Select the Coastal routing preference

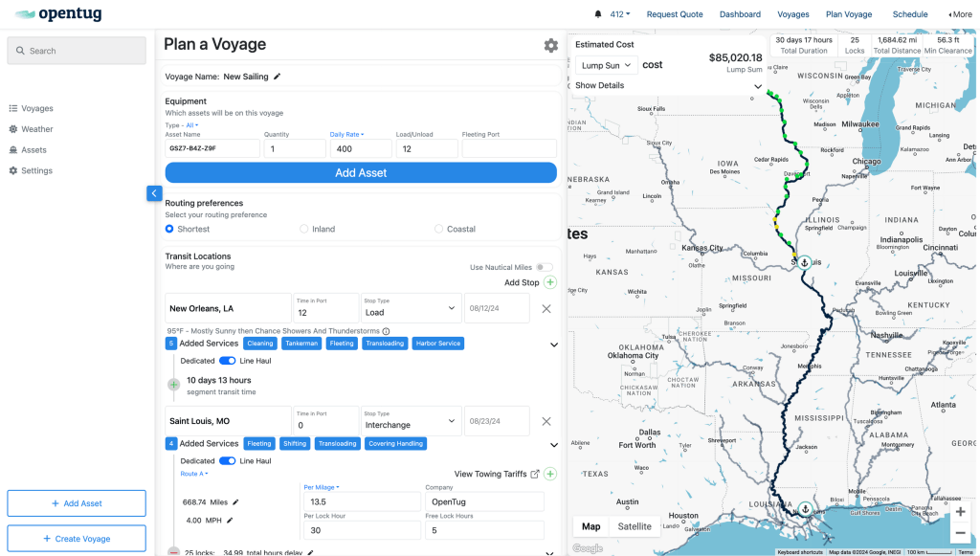coord(439,229)
